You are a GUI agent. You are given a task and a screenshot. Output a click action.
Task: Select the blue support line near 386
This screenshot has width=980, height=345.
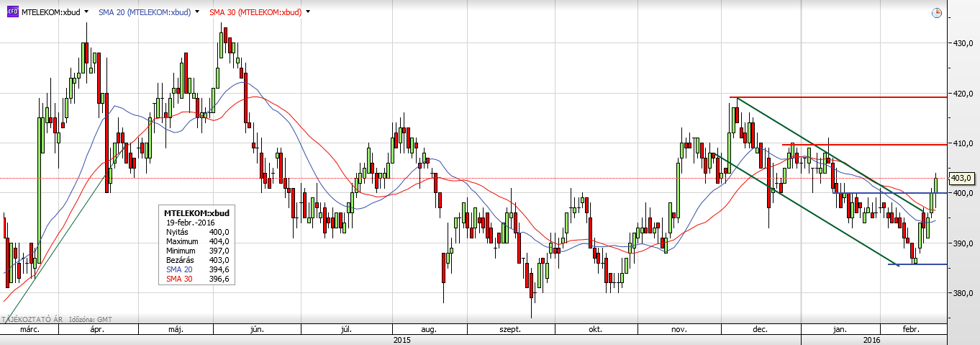coord(917,264)
